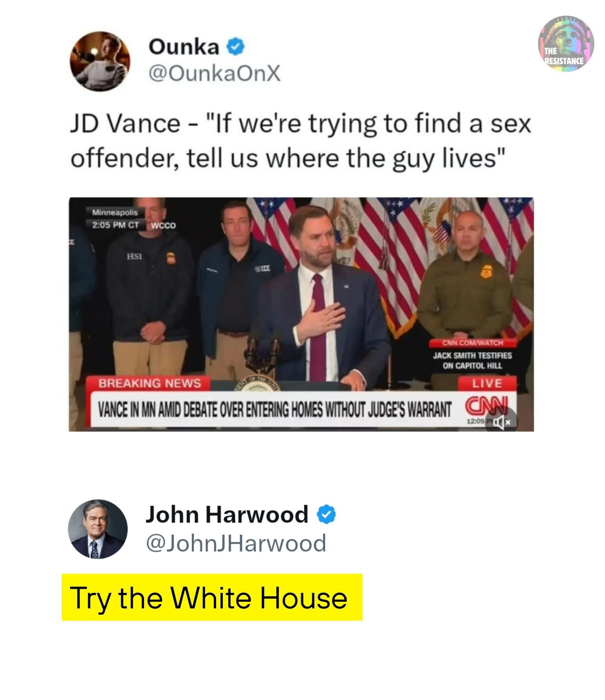Click the WCCO station label
Viewport: 605px width, 700px height.
164,226
